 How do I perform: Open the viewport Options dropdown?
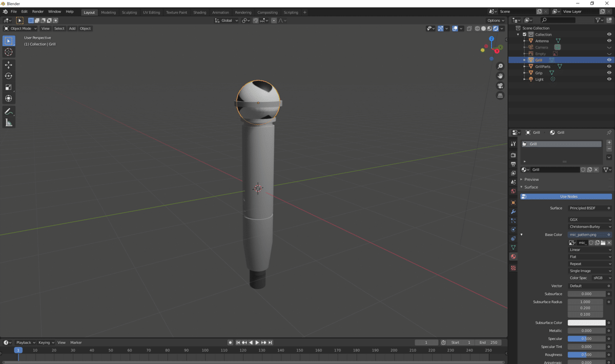click(x=496, y=20)
